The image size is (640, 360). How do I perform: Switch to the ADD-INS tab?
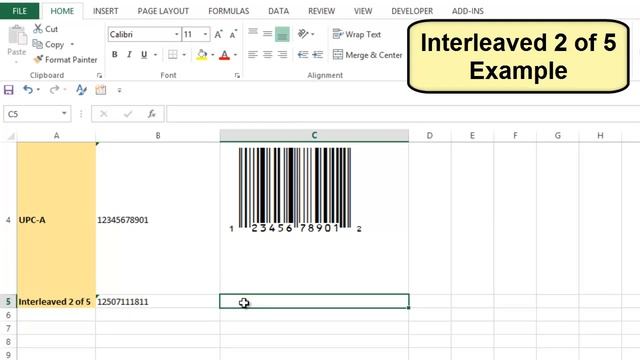[467, 11]
